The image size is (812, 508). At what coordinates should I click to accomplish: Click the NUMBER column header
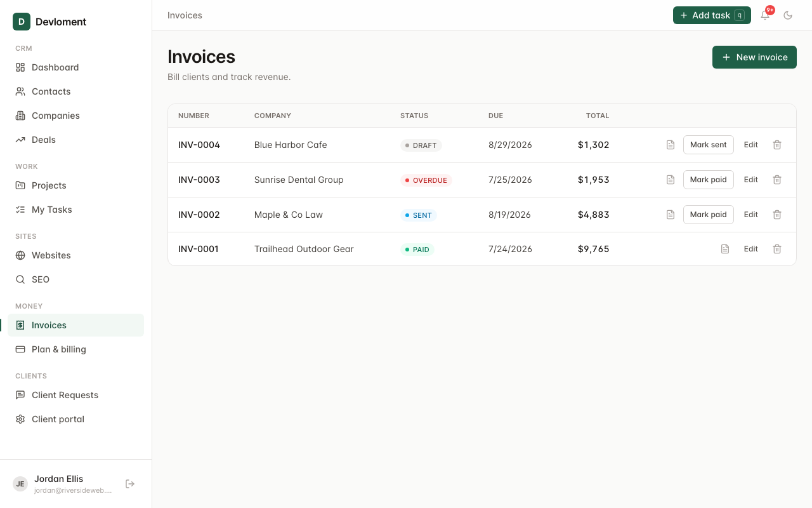tap(193, 116)
